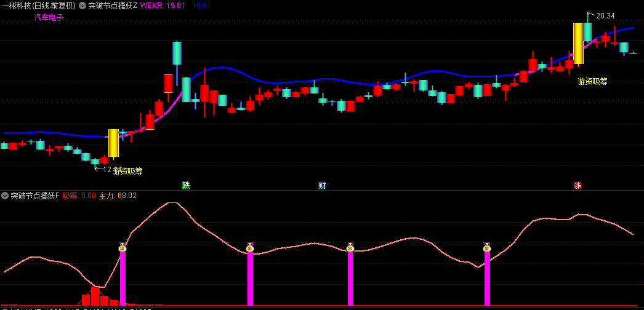Click the 20.34 high price label
Viewport: 644px width, 310px height.
[x=605, y=16]
